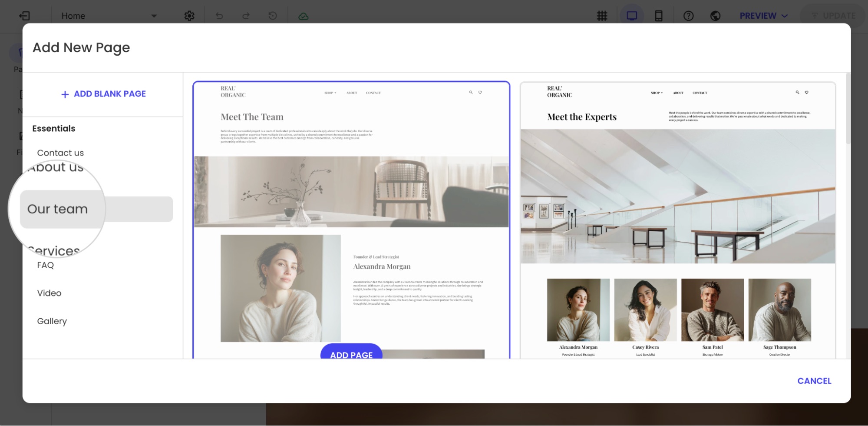The width and height of the screenshot is (868, 426).
Task: Choose the Meet The Team template
Action: pyautogui.click(x=351, y=220)
